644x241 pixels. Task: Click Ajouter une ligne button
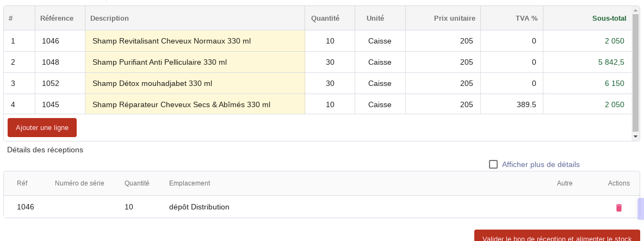(42, 128)
